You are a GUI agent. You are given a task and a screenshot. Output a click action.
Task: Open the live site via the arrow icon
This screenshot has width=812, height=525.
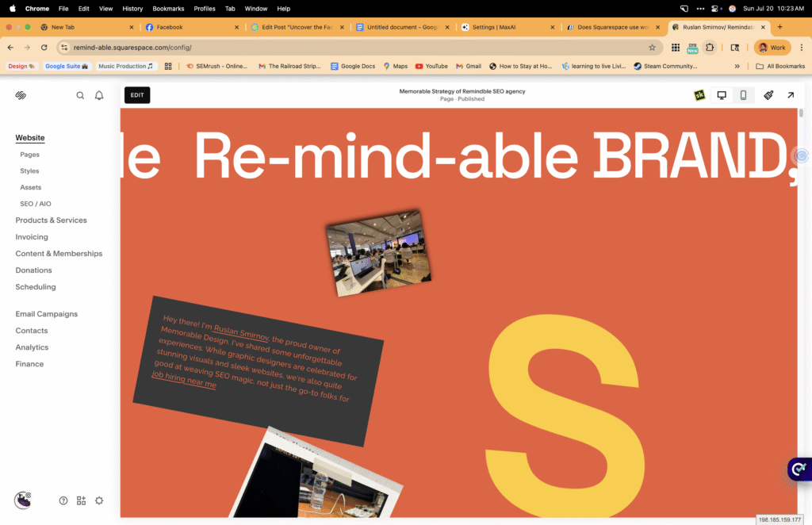[x=790, y=94]
